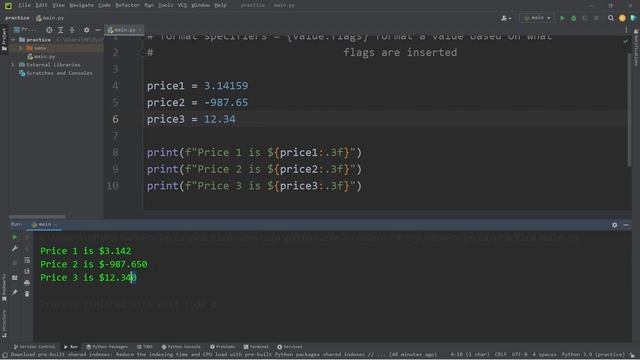Open the Project view selector dropdown
Image resolution: width=640 pixels, height=360 pixels.
pos(25,30)
